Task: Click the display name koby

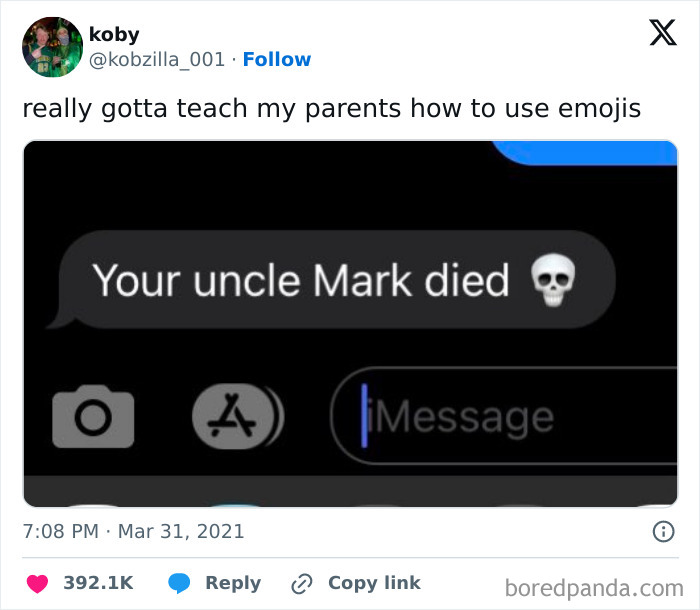Action: pos(115,34)
